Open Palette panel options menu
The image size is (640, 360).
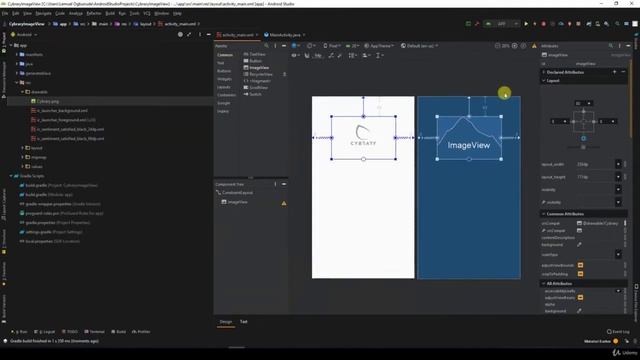(x=276, y=46)
